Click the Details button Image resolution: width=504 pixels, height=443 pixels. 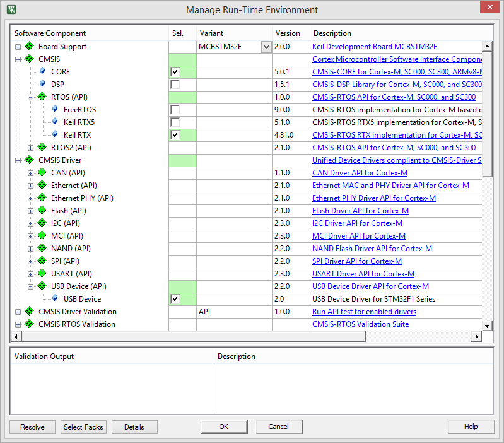point(134,427)
